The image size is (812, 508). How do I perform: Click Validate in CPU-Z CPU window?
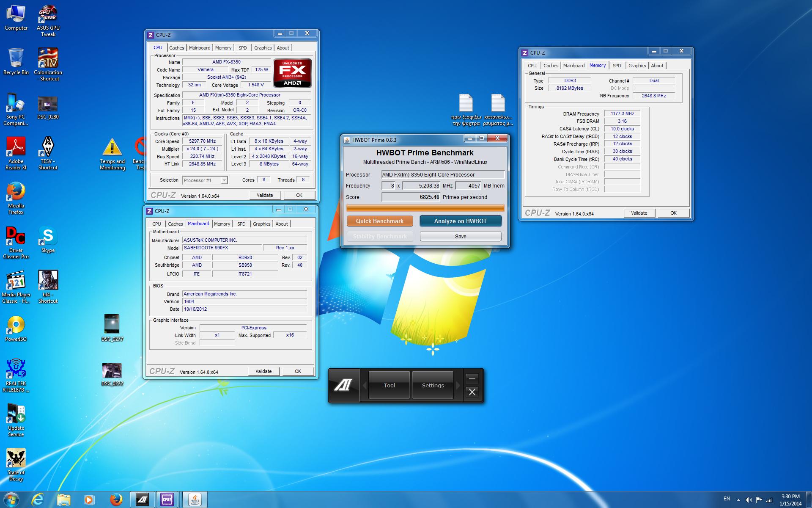click(265, 195)
